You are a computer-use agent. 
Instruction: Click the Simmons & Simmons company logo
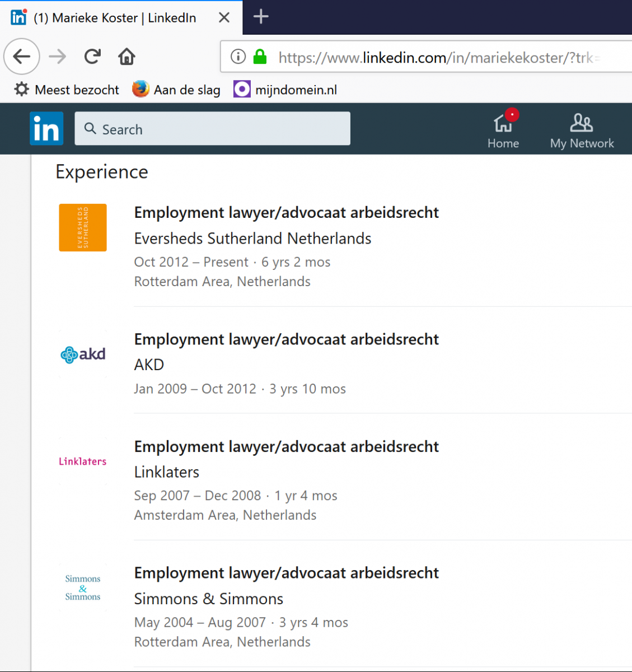[x=82, y=587]
